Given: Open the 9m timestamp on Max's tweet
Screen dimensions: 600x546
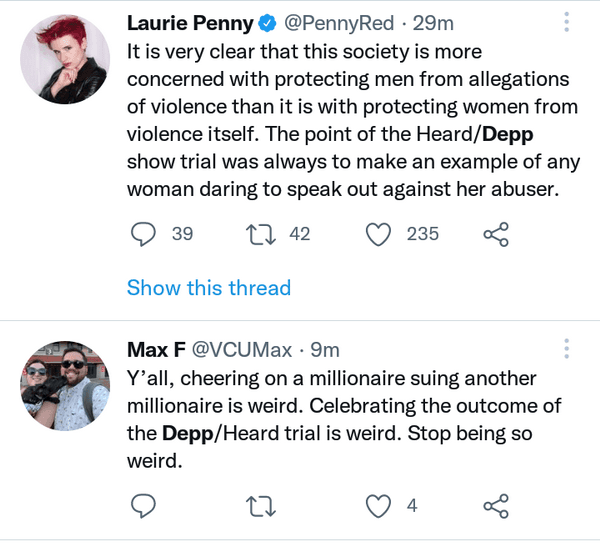Looking at the screenshot, I should [x=324, y=350].
